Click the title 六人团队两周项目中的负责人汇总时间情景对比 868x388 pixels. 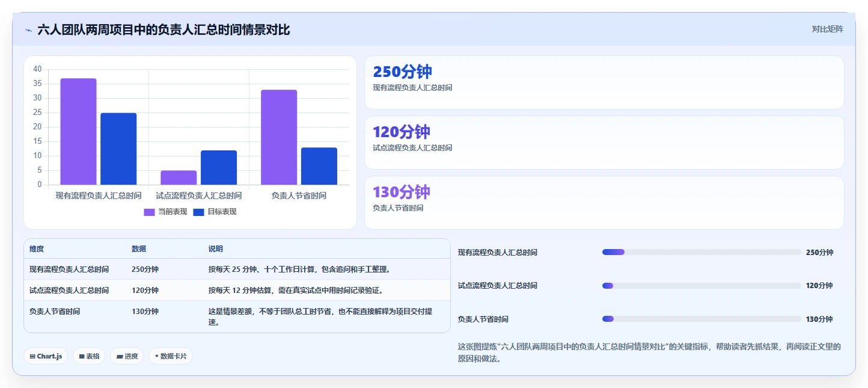click(164, 30)
